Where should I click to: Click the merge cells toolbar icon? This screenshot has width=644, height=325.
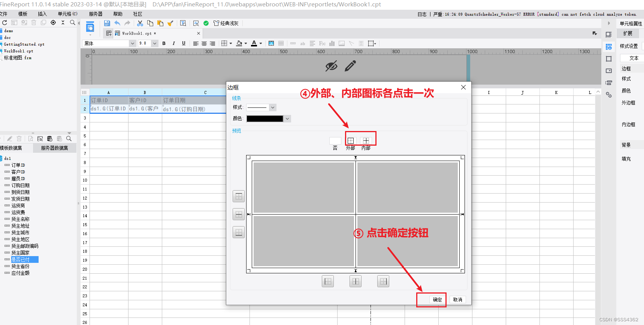click(x=271, y=43)
